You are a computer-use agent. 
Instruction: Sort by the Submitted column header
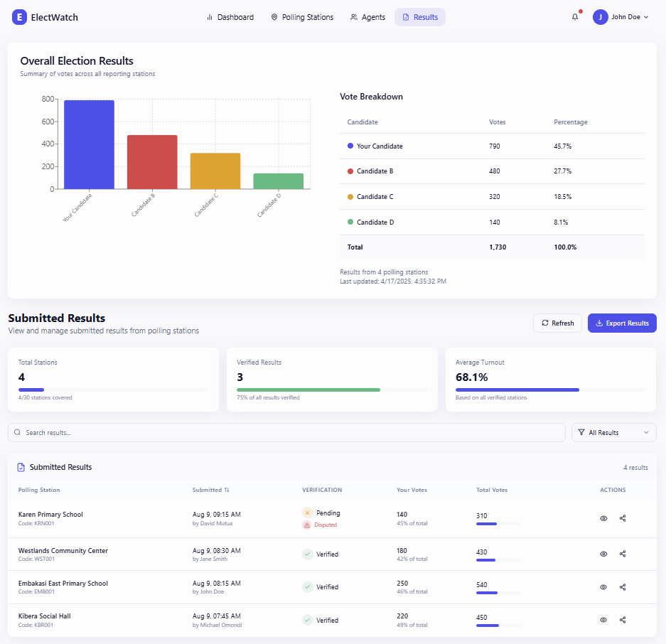[210, 490]
